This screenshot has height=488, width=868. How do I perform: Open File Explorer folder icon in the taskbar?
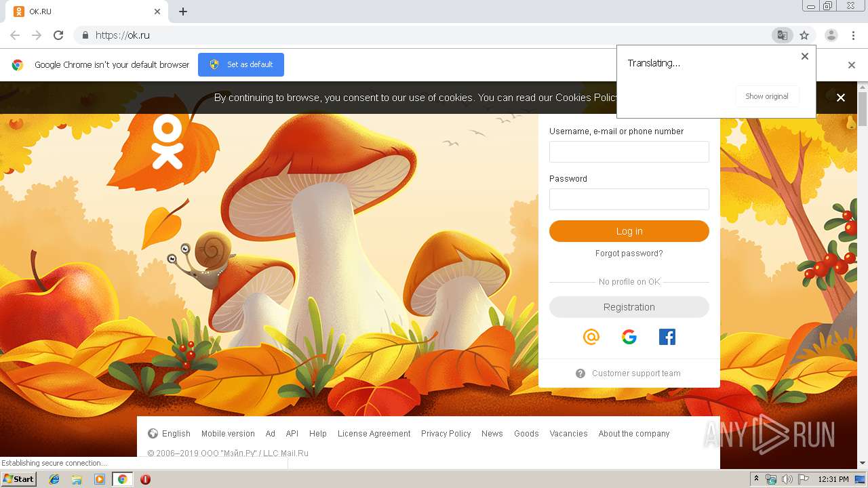pos(77,479)
